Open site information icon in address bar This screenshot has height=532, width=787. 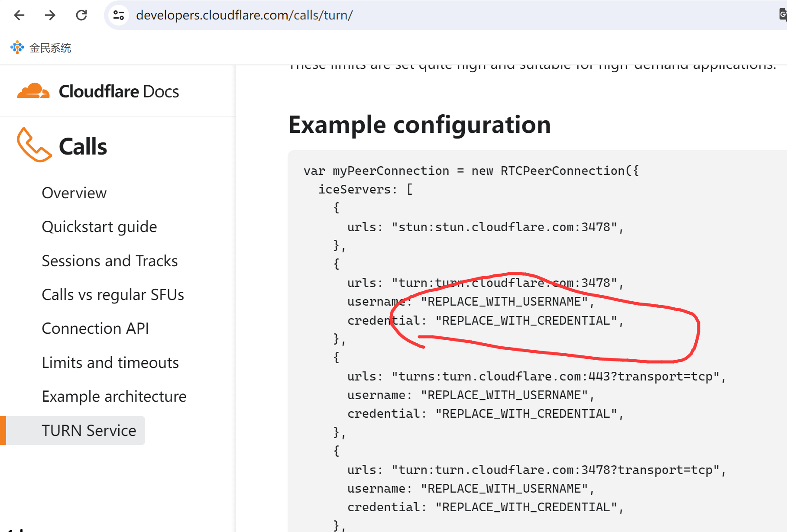pos(119,15)
